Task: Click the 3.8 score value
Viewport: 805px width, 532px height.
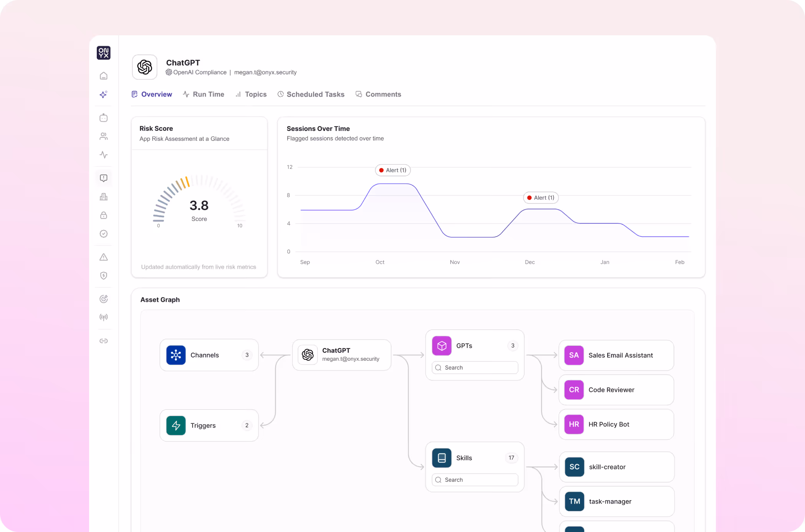Action: point(199,205)
